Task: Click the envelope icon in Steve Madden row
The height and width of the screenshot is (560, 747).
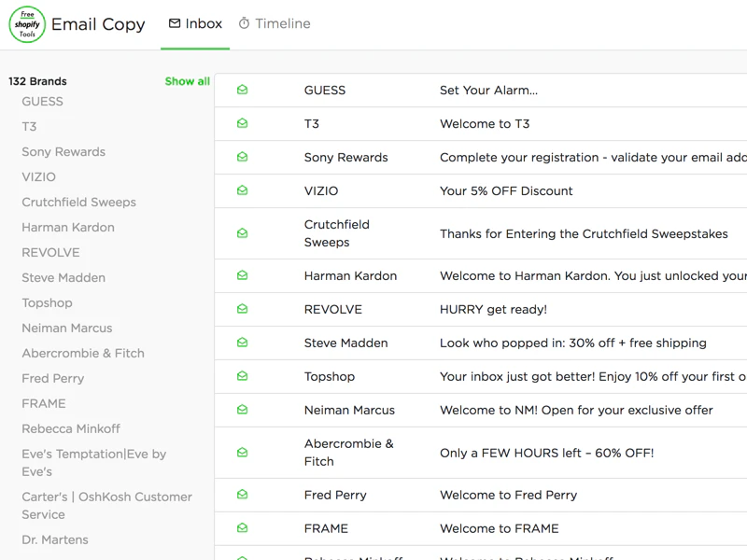Action: tap(243, 343)
